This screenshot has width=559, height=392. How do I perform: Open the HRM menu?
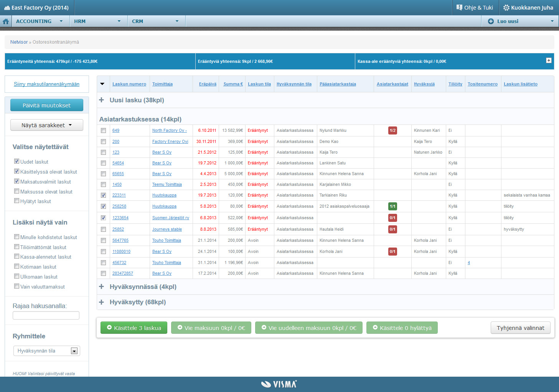tap(98, 21)
